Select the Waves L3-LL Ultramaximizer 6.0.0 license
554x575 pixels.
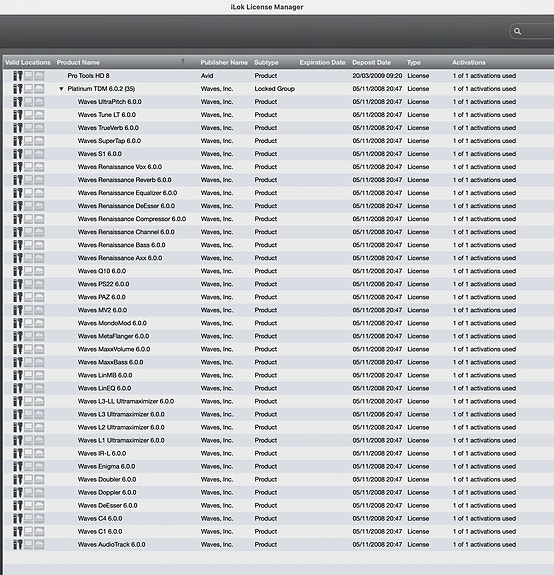(x=279, y=401)
